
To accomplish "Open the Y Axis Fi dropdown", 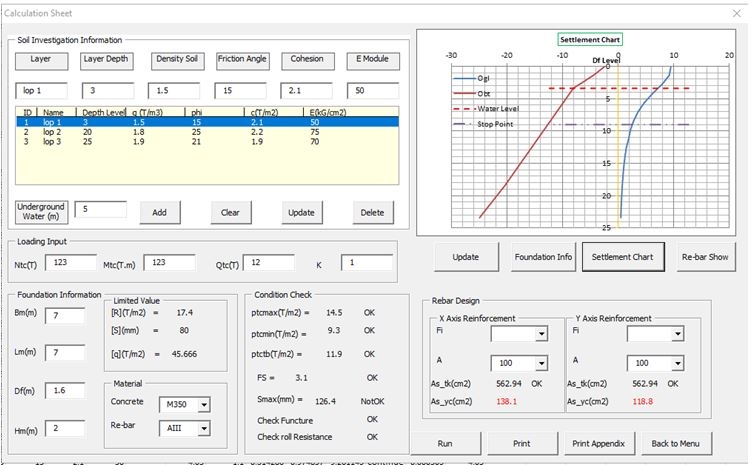I will (677, 333).
